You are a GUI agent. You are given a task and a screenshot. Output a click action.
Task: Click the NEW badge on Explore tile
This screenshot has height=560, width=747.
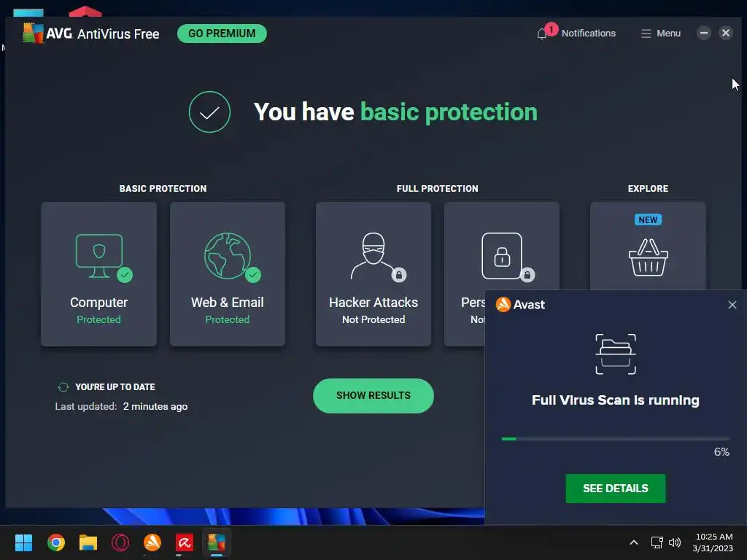click(648, 220)
